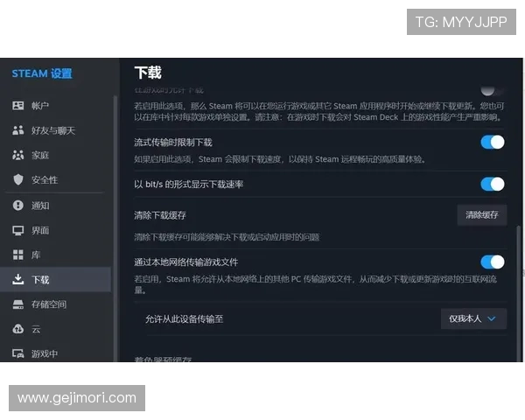
Task: Click the 允许从此设备传输至 label
Action: coord(184,318)
